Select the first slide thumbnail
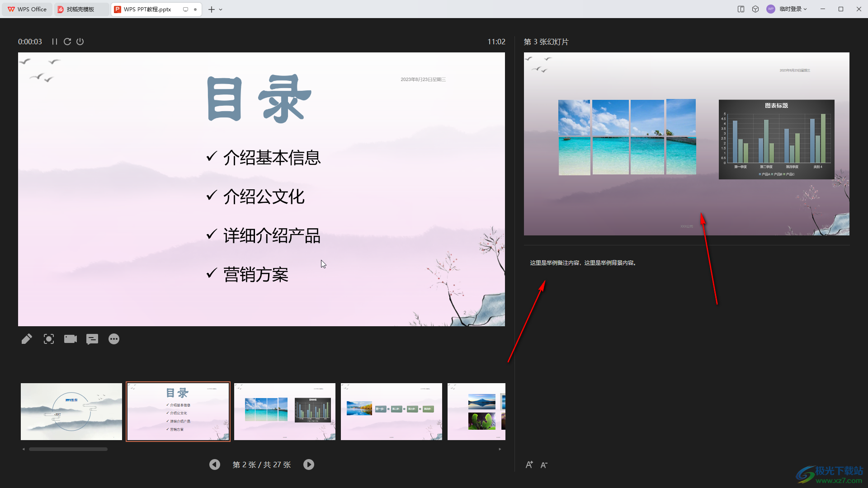This screenshot has height=488, width=868. [x=71, y=412]
